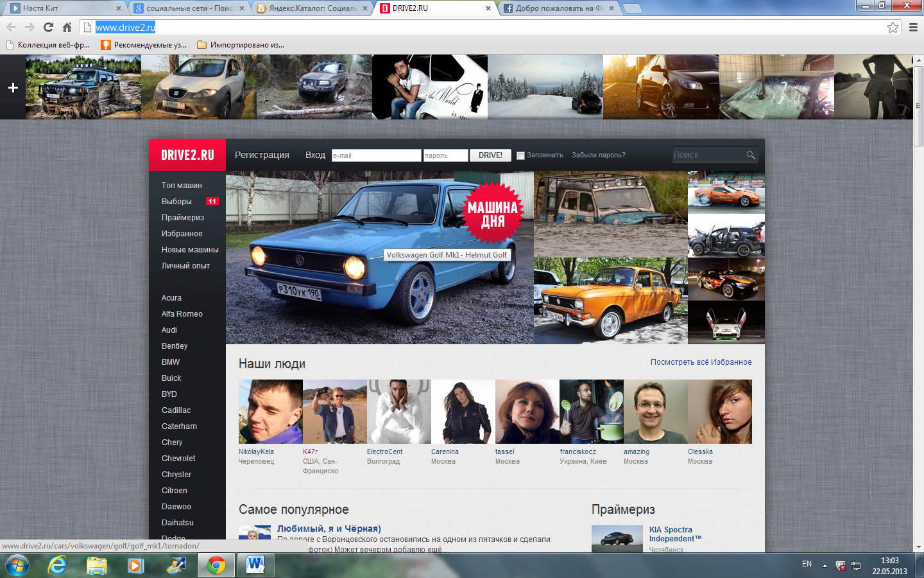Click the page vertical scrollbar thumb
The image size is (924, 578).
tap(919, 107)
